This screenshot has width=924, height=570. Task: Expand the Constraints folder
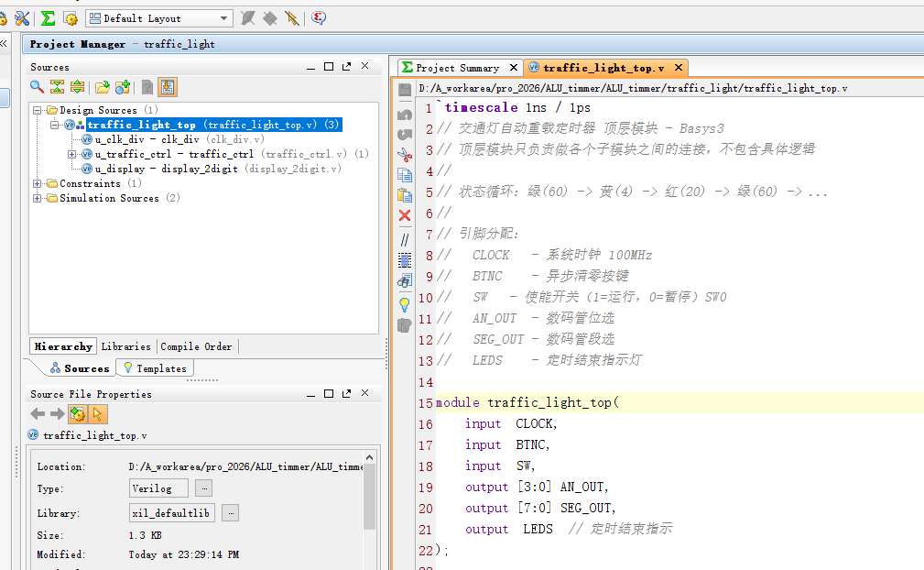click(x=38, y=183)
